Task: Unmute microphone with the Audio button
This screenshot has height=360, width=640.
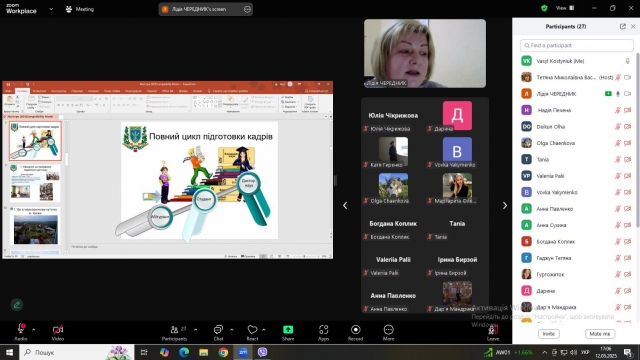Action: point(21,329)
